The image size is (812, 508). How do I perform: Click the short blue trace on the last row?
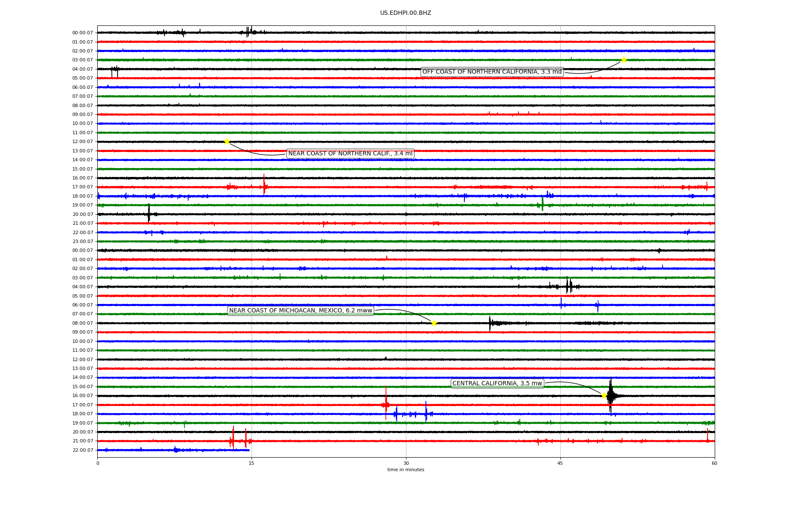tap(173, 450)
